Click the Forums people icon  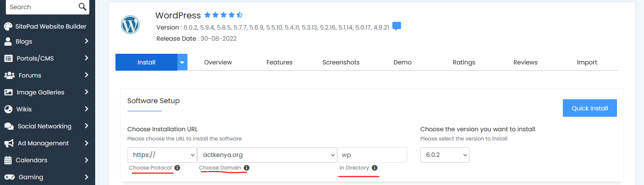(9, 75)
